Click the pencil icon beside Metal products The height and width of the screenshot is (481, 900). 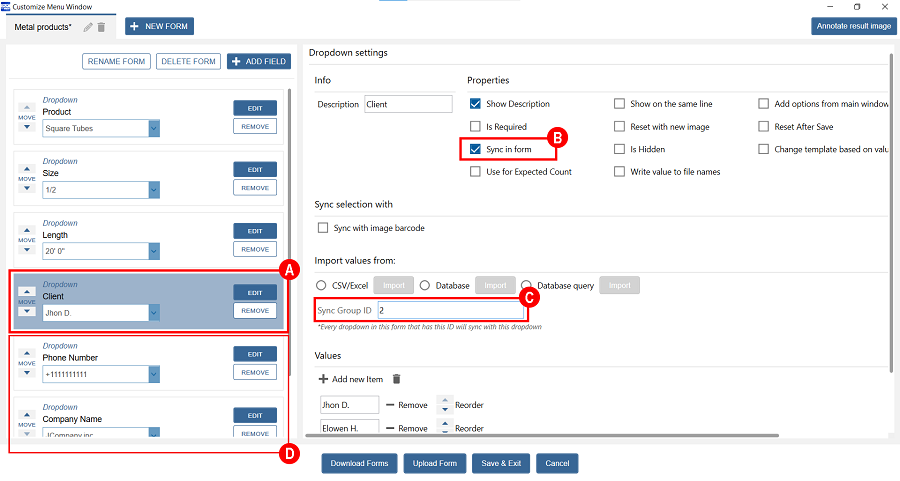88,27
